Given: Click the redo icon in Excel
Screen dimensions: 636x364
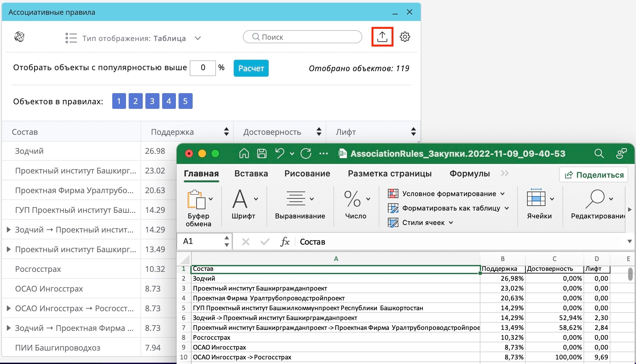Looking at the screenshot, I should tap(306, 153).
